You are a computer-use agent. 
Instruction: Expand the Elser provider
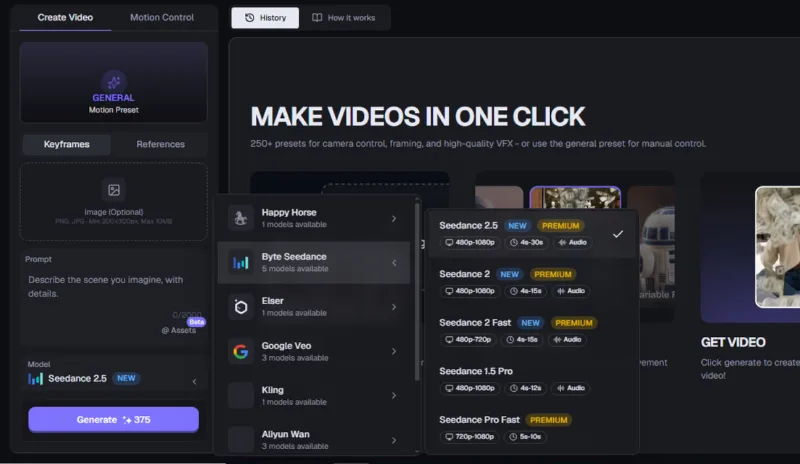[x=314, y=306]
